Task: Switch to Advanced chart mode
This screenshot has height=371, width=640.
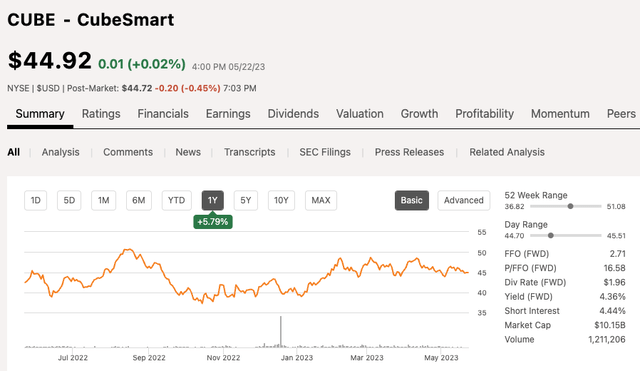Action: point(464,200)
